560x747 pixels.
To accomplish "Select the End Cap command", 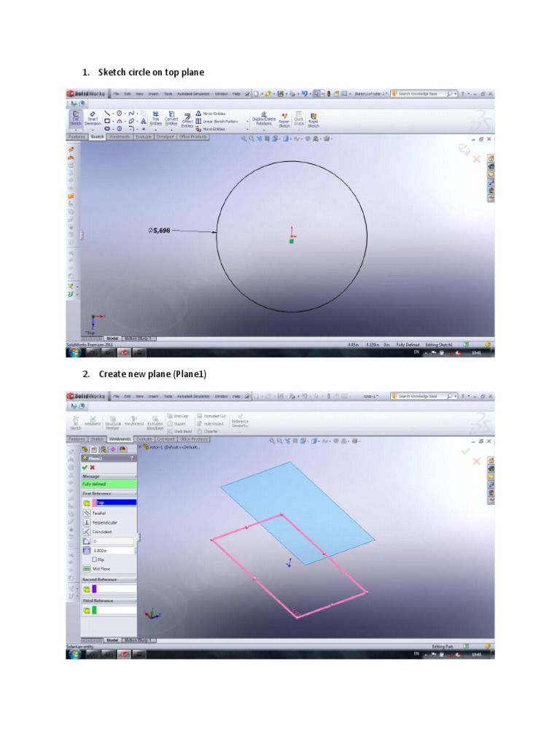I will click(x=178, y=416).
